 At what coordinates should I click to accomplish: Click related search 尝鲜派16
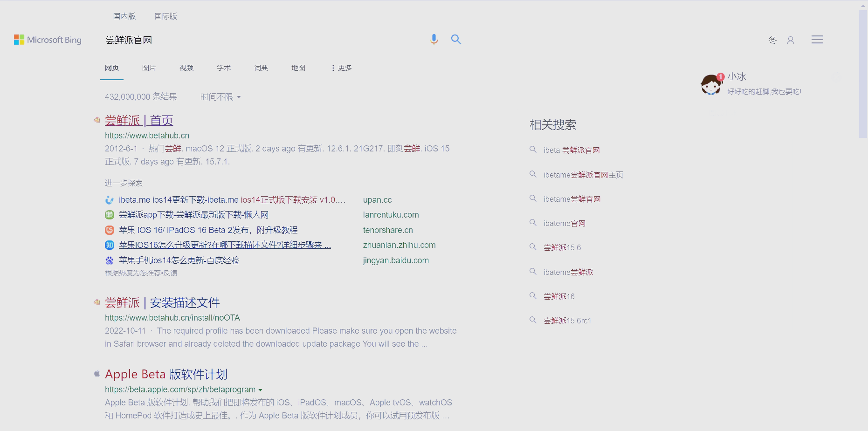[x=559, y=296]
